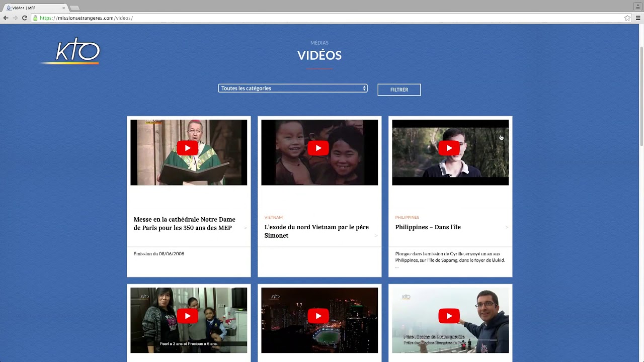Play Père Nicolas de Francqueville video
Image resolution: width=644 pixels, height=362 pixels.
coord(449,316)
